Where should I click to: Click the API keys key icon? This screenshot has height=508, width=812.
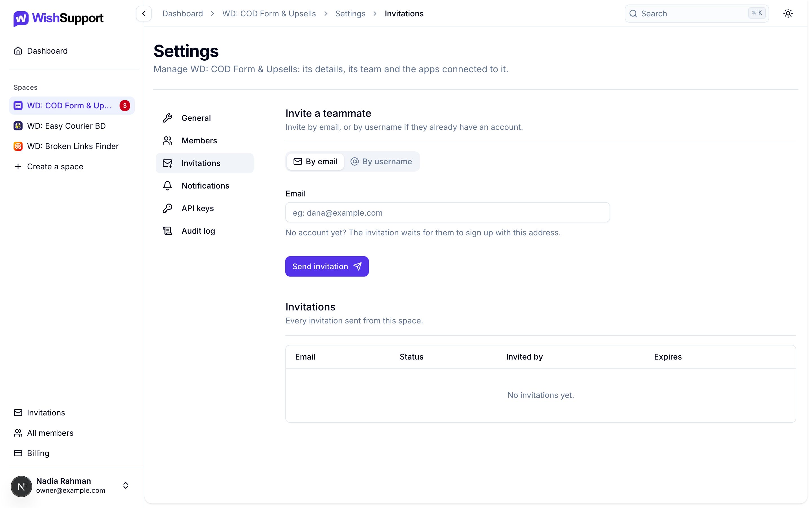pyautogui.click(x=167, y=208)
